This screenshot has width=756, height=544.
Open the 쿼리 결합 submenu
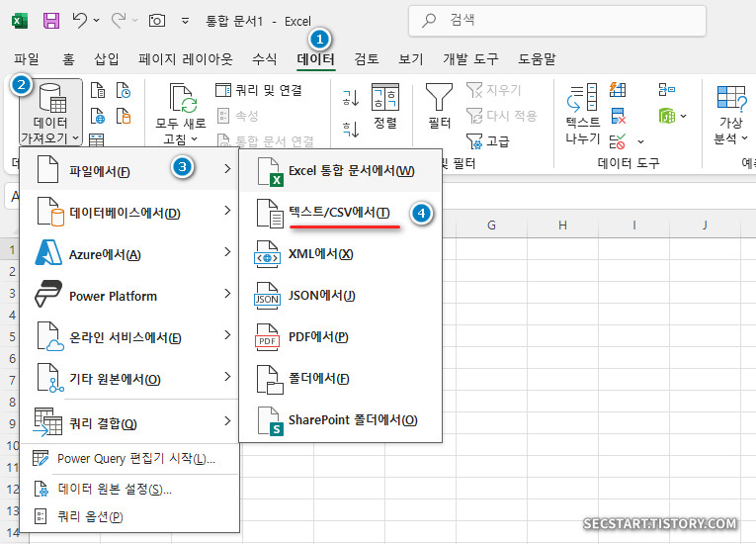tap(129, 422)
